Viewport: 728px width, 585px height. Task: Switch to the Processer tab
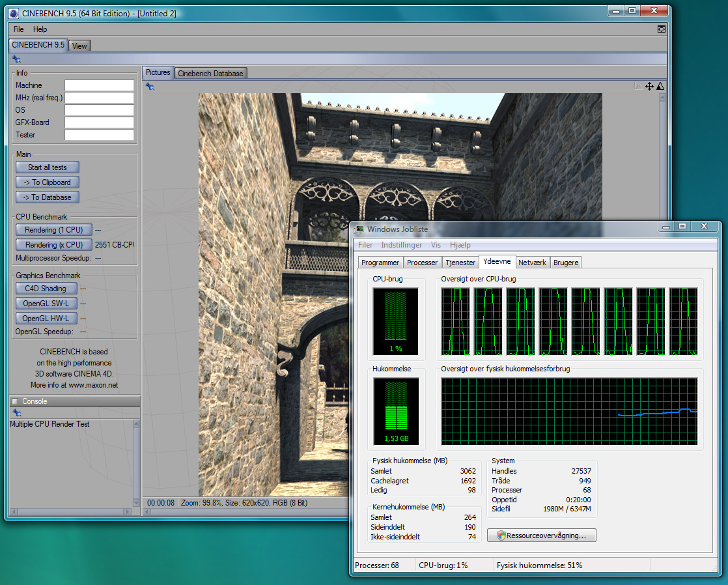click(x=422, y=263)
